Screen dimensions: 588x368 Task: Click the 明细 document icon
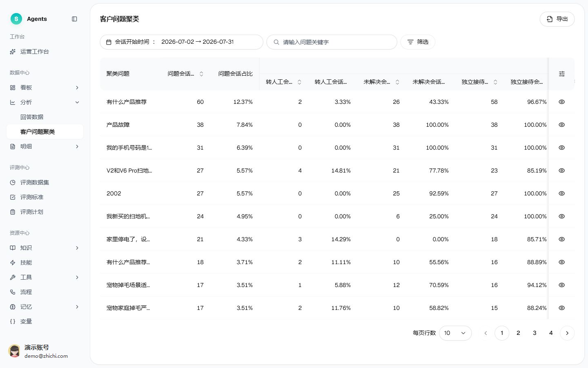point(13,146)
